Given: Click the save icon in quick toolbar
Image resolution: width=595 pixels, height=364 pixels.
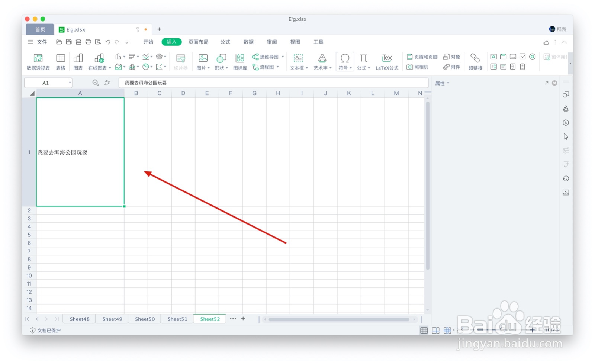Looking at the screenshot, I should [69, 42].
